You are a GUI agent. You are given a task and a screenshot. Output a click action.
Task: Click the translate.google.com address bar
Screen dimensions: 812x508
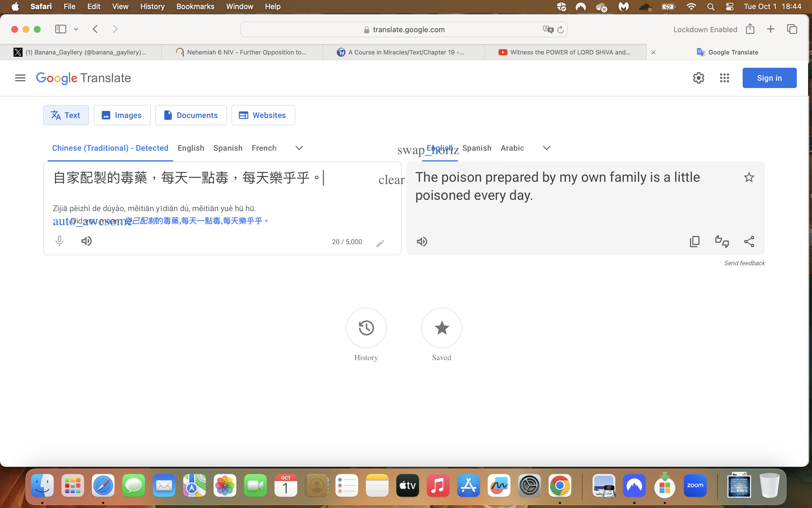[404, 30]
